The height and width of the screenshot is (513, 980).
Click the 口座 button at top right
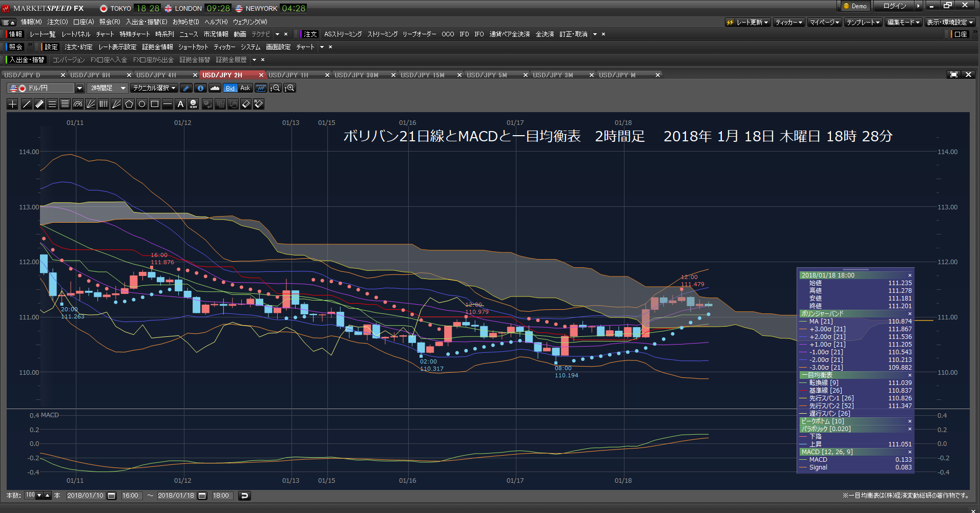click(961, 34)
